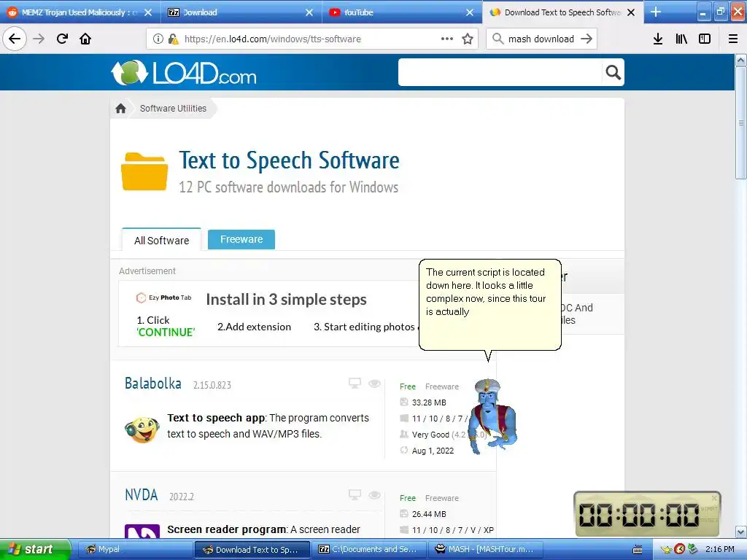Open the Balabolka software link

(x=153, y=384)
